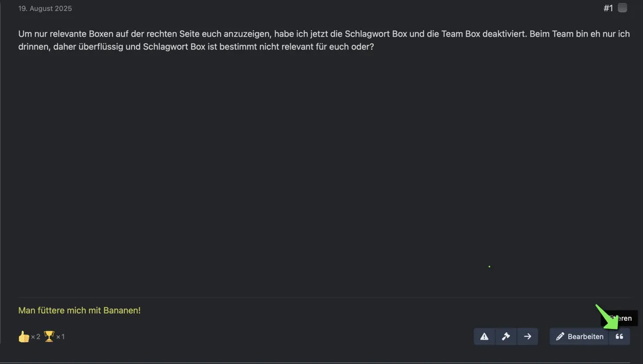Image resolution: width=643 pixels, height=364 pixels.
Task: Click the right arrow share icon
Action: 527,337
